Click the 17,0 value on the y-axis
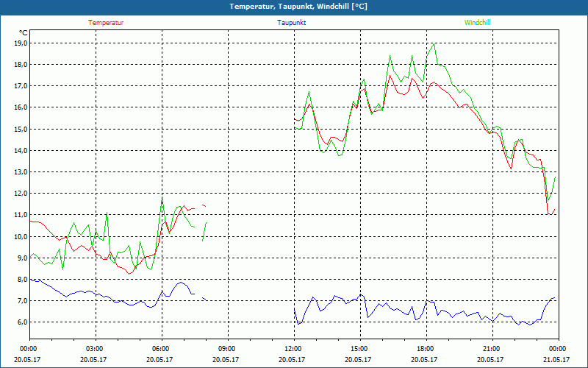Screen dimensions: 588x368 point(20,86)
